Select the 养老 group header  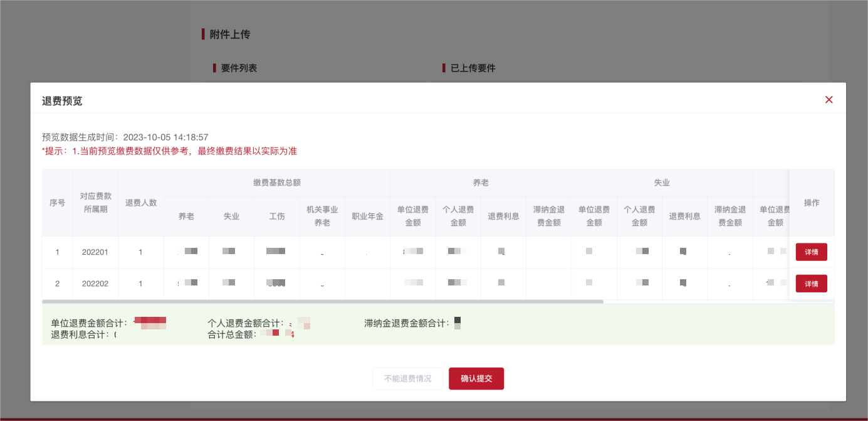click(x=480, y=183)
